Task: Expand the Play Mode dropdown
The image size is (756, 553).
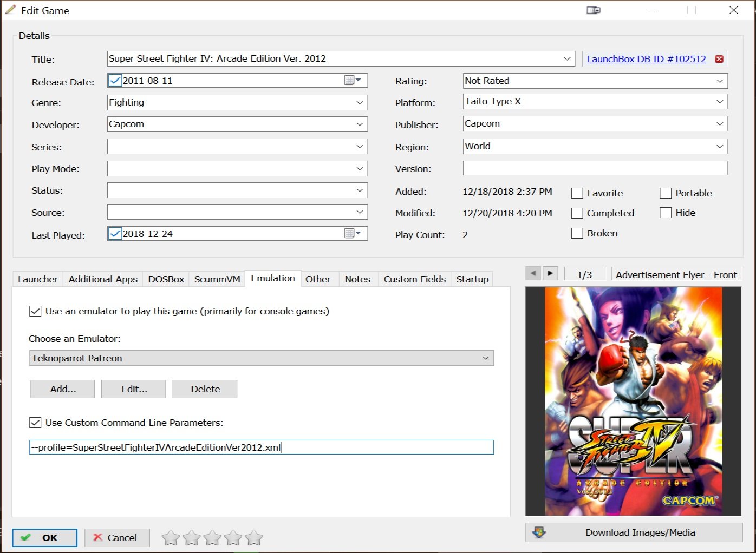Action: (x=360, y=168)
